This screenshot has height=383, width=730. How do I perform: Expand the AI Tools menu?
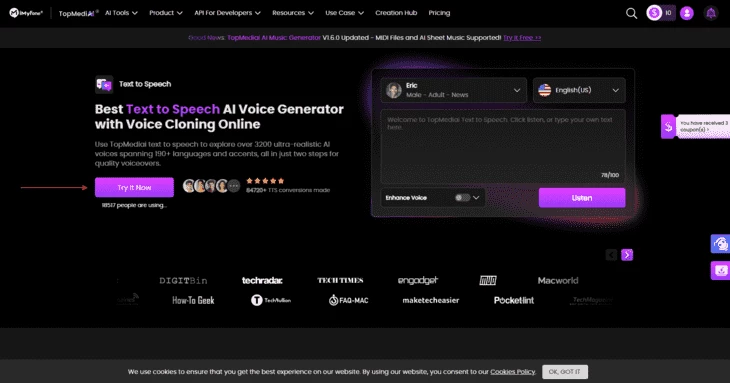point(121,13)
